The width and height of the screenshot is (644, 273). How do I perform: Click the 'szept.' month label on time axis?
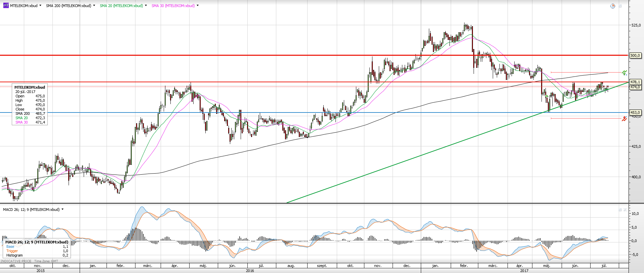[x=322, y=266]
